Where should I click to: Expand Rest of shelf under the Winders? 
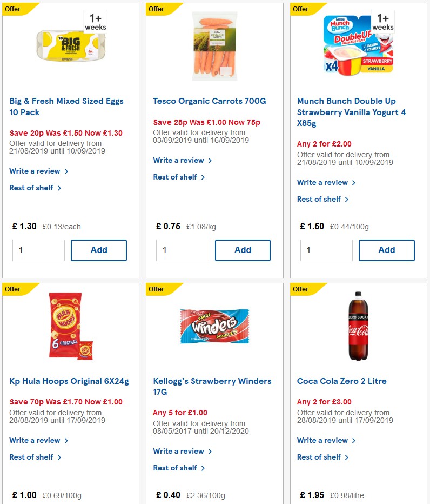click(x=176, y=468)
